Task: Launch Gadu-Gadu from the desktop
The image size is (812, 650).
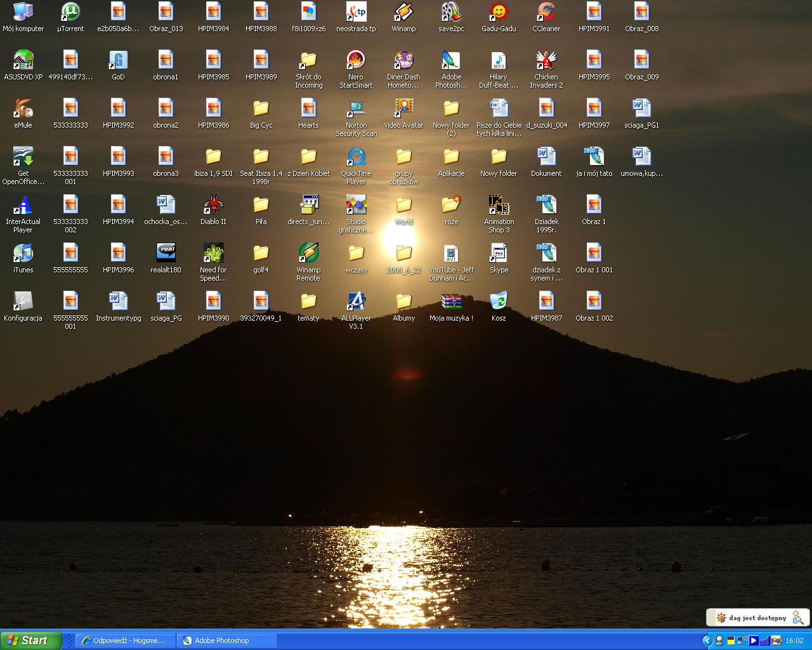Action: (x=499, y=17)
